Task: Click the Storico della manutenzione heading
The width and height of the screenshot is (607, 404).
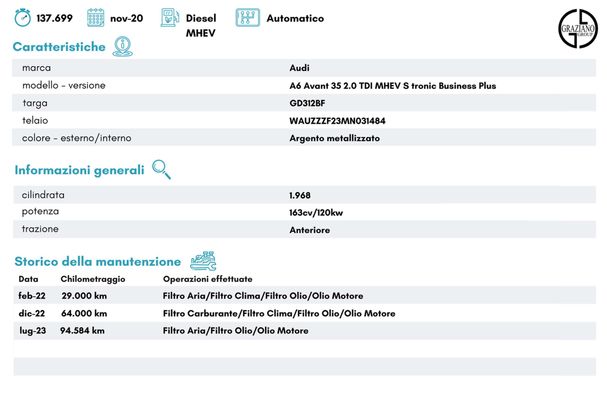Action: point(98,262)
